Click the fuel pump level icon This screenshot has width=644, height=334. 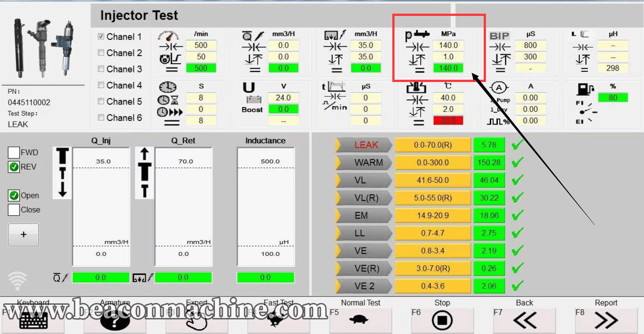(585, 89)
